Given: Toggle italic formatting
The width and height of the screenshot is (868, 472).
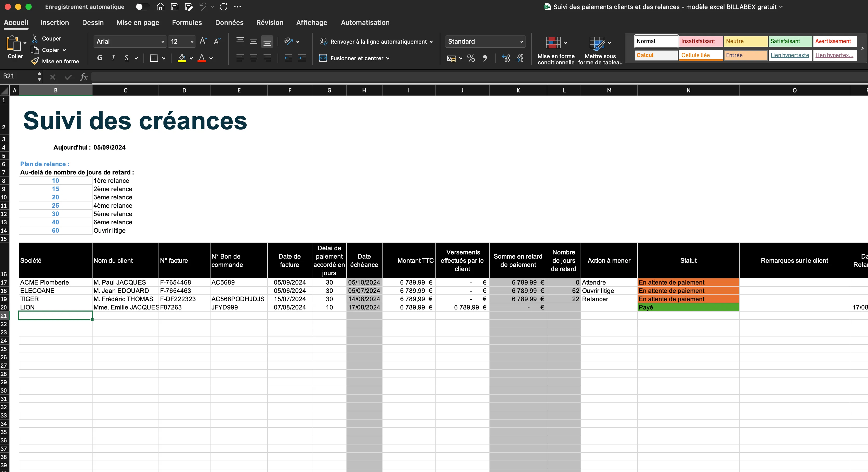Looking at the screenshot, I should point(113,58).
